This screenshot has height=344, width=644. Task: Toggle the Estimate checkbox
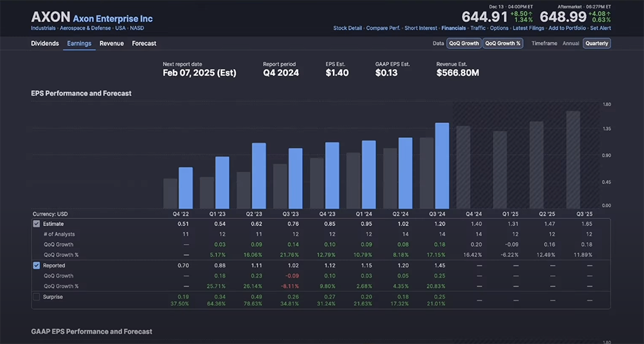(37, 224)
